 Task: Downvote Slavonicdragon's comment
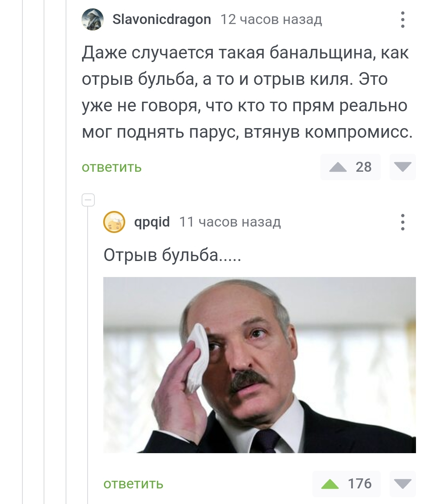[402, 167]
